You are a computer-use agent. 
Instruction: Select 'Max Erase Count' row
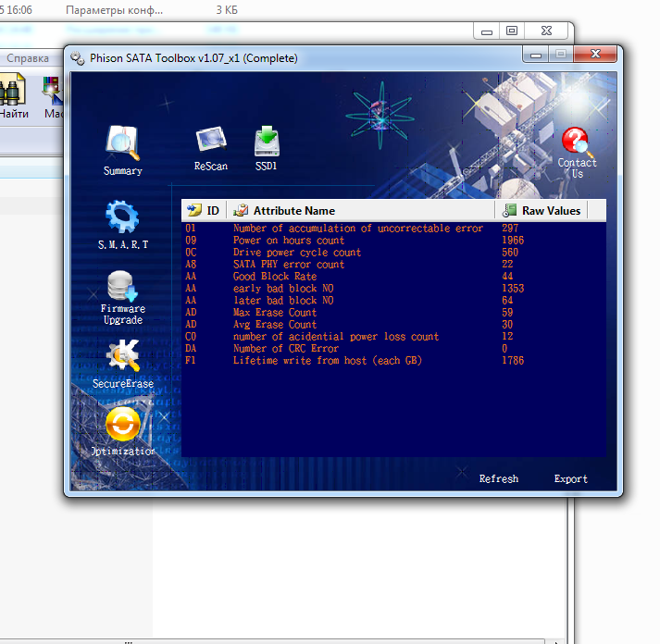point(393,313)
